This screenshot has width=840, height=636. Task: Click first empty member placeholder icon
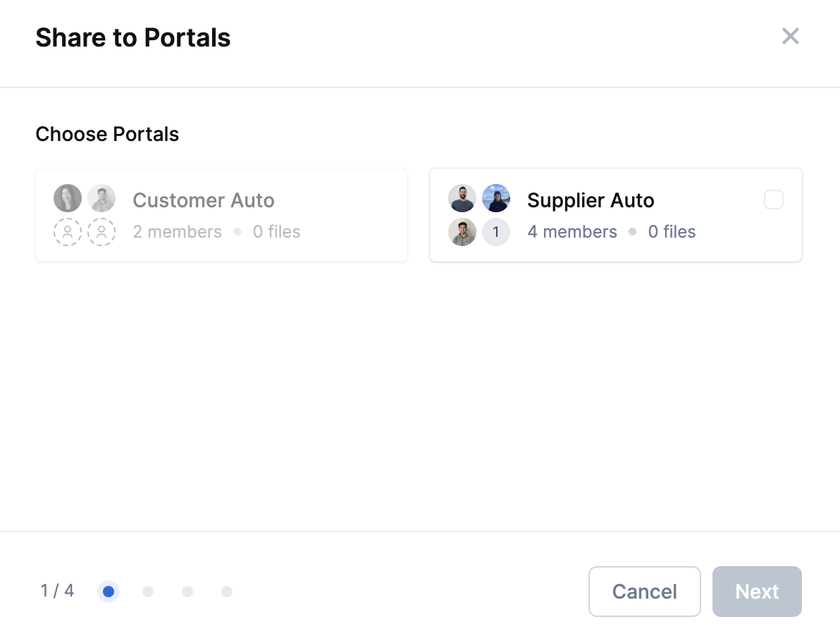[x=68, y=232]
